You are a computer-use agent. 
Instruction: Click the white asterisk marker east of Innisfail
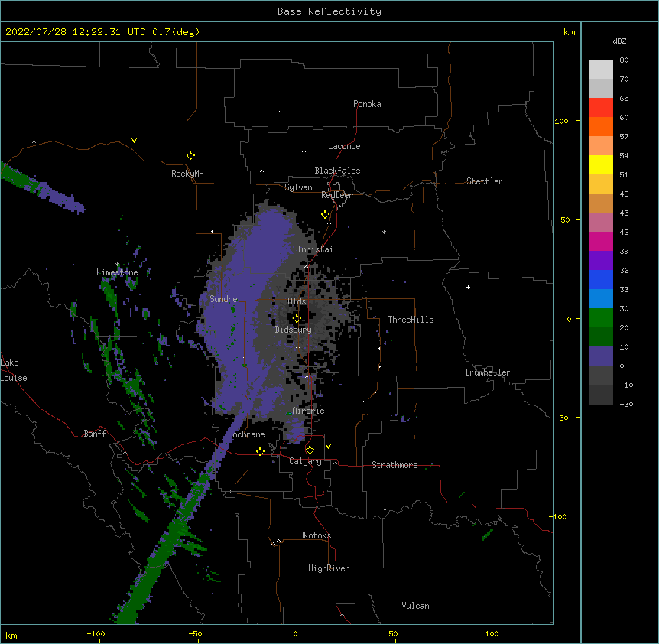[x=384, y=232]
